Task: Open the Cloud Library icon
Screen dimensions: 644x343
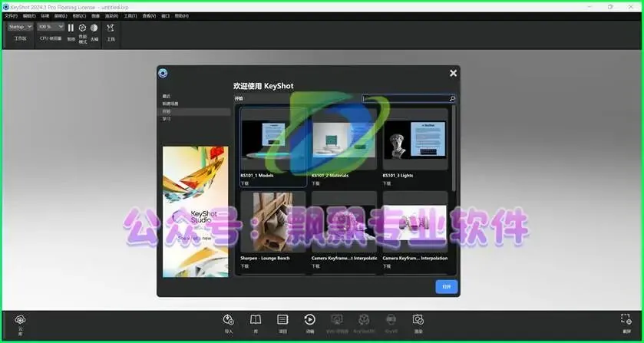Action: coord(20,319)
